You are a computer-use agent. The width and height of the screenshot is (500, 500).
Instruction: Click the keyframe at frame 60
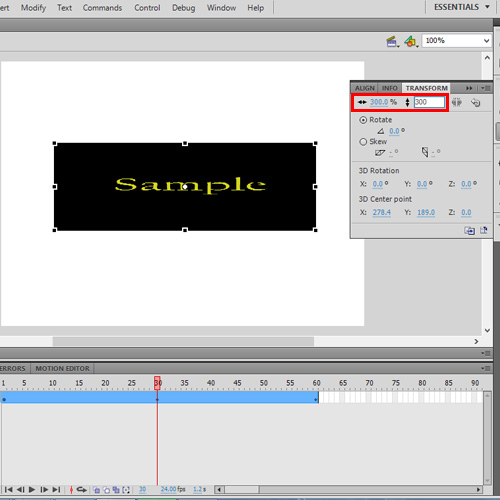click(x=316, y=399)
